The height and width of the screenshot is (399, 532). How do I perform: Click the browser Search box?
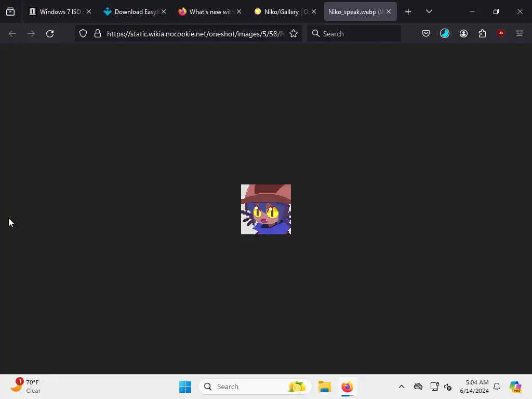(x=354, y=34)
